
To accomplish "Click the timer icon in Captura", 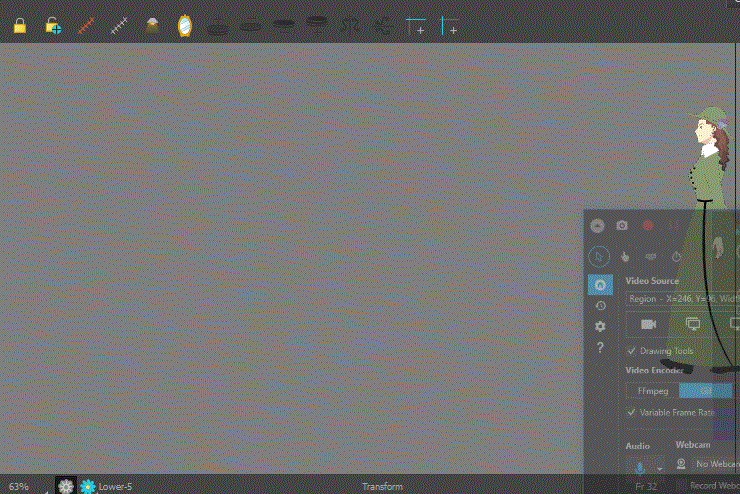I will [x=676, y=257].
